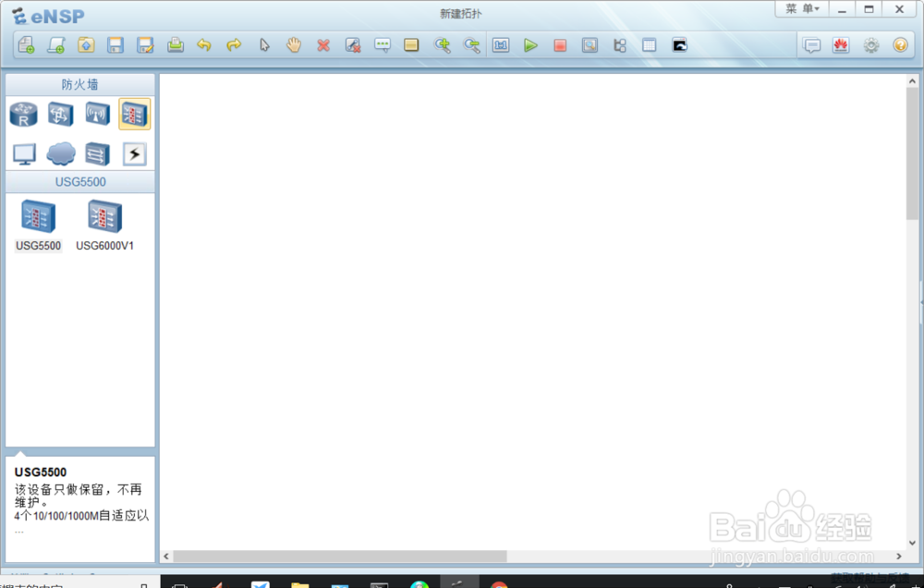Image resolution: width=924 pixels, height=588 pixels.
Task: Zoom out of the topology canvas
Action: [471, 45]
